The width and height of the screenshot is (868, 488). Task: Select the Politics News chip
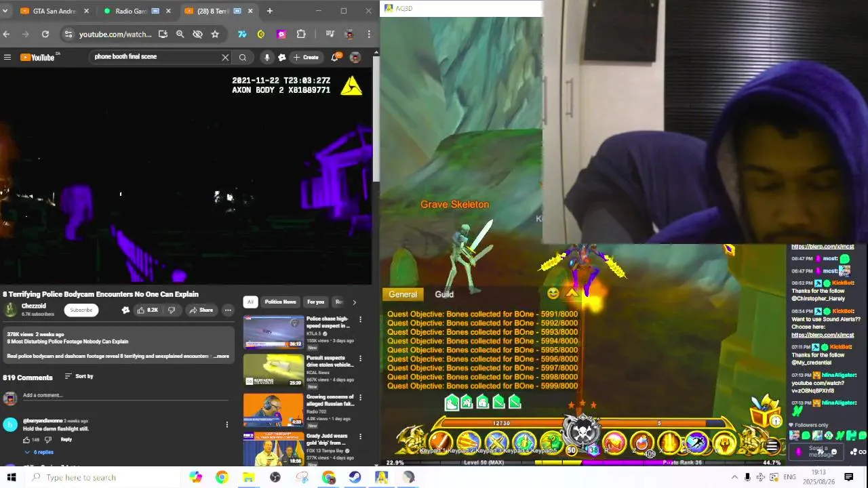pyautogui.click(x=280, y=302)
